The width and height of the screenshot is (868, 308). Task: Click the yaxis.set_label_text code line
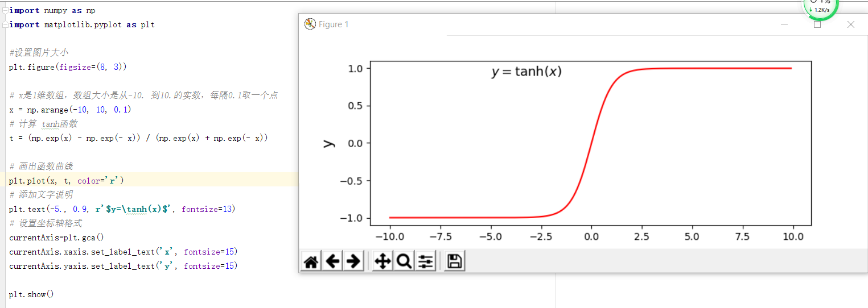click(x=124, y=266)
